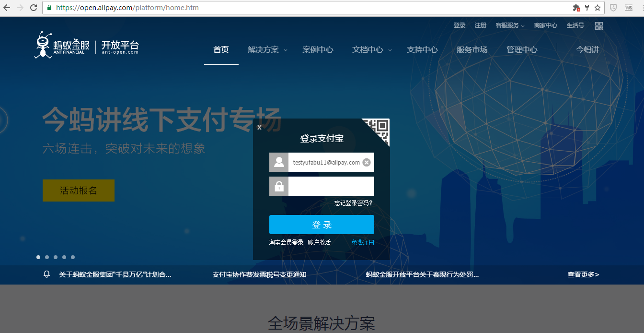Open the 商家中心 link
The width and height of the screenshot is (644, 333).
pos(546,25)
